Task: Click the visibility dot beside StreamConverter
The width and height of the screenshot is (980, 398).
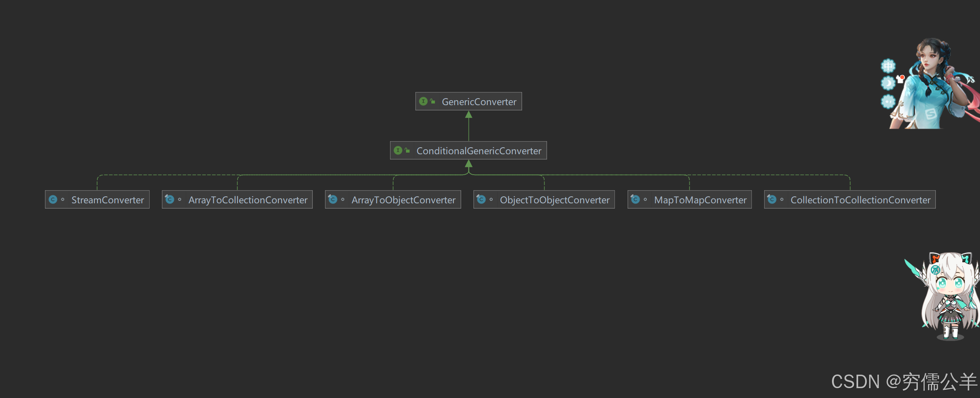Action: (x=63, y=200)
